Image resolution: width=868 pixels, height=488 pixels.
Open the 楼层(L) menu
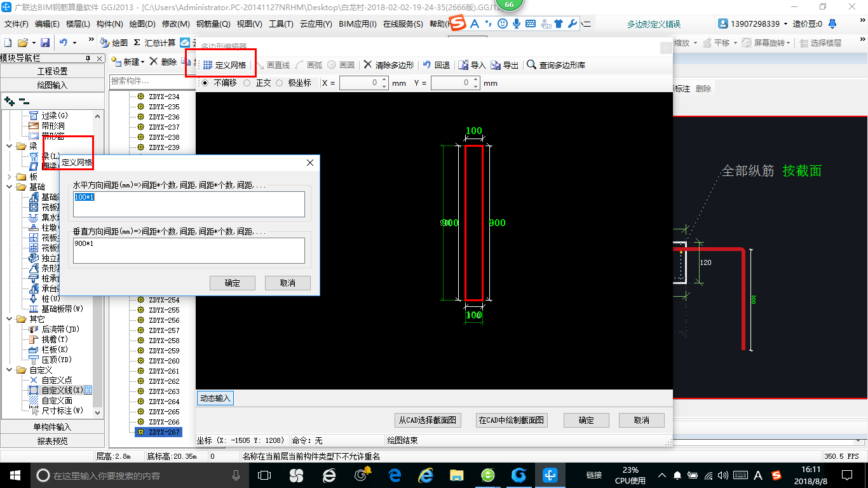point(78,24)
